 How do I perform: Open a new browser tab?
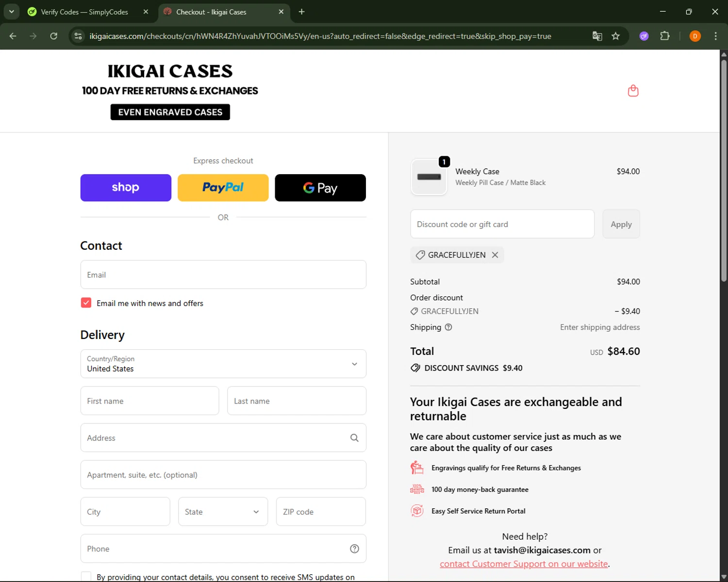tap(301, 12)
